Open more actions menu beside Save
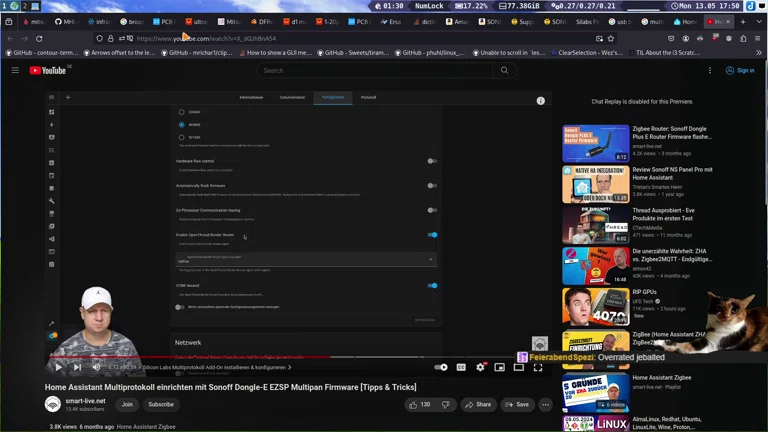 [x=545, y=404]
